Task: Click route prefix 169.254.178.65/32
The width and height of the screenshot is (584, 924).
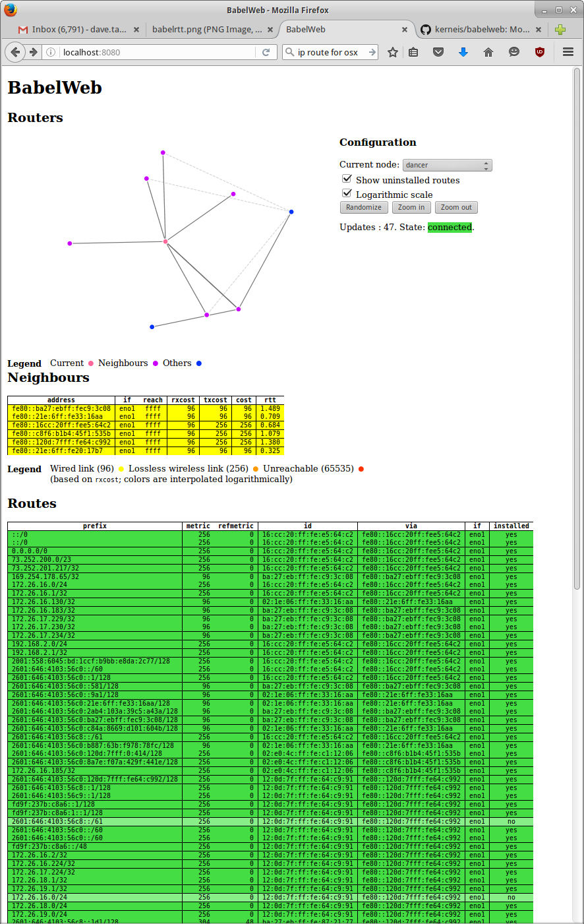Action: point(45,576)
